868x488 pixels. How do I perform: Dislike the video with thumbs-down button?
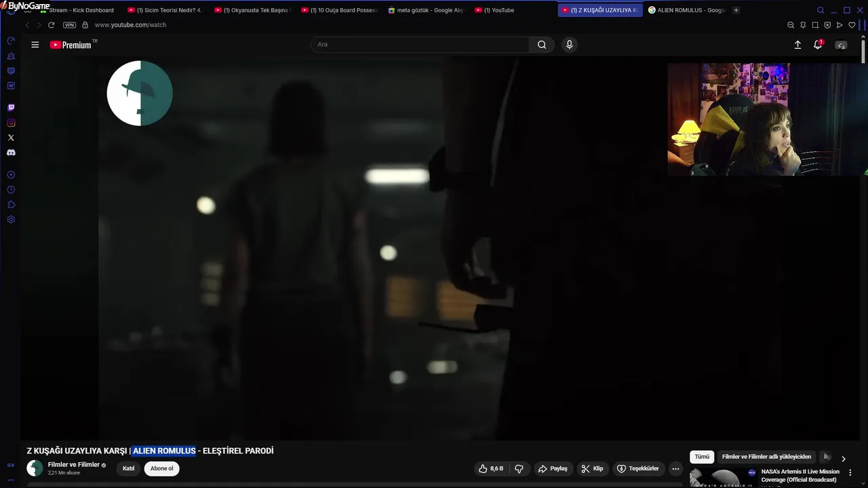click(x=519, y=468)
